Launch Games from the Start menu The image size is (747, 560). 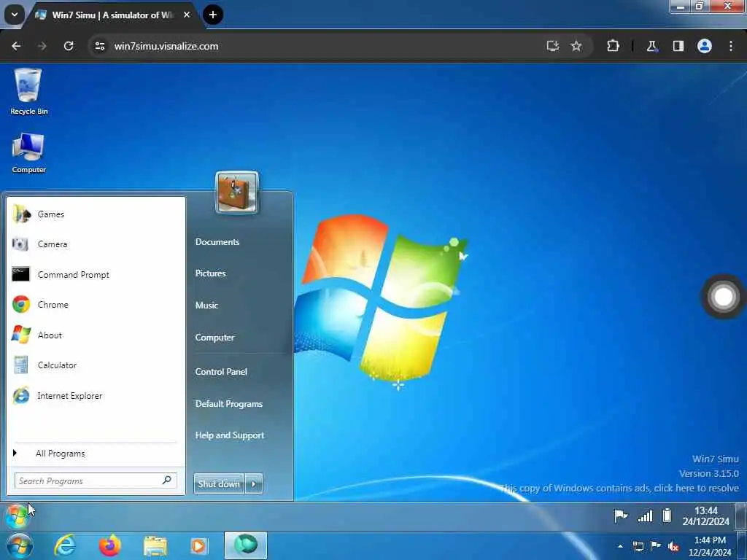click(96, 214)
